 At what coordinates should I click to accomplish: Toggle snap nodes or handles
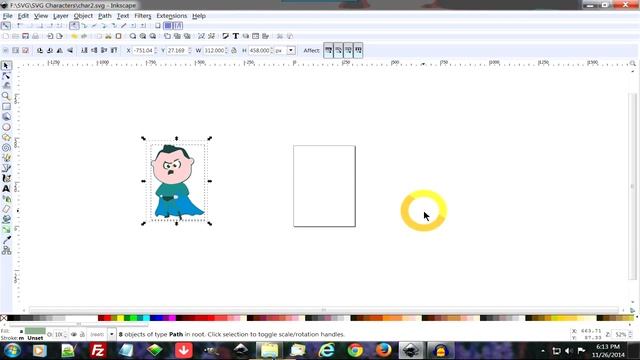[x=74, y=26]
